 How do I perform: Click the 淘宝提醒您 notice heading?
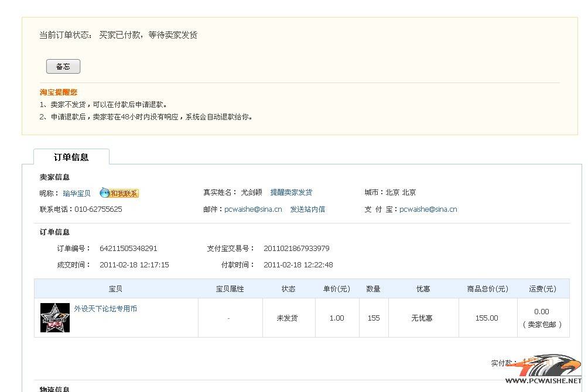tap(59, 92)
